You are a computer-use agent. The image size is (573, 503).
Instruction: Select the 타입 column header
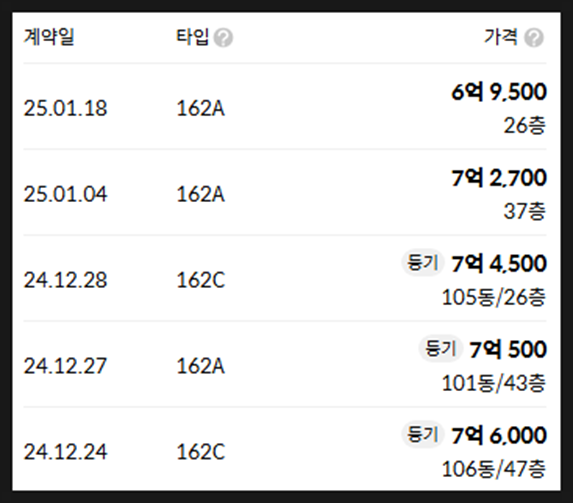pos(192,37)
